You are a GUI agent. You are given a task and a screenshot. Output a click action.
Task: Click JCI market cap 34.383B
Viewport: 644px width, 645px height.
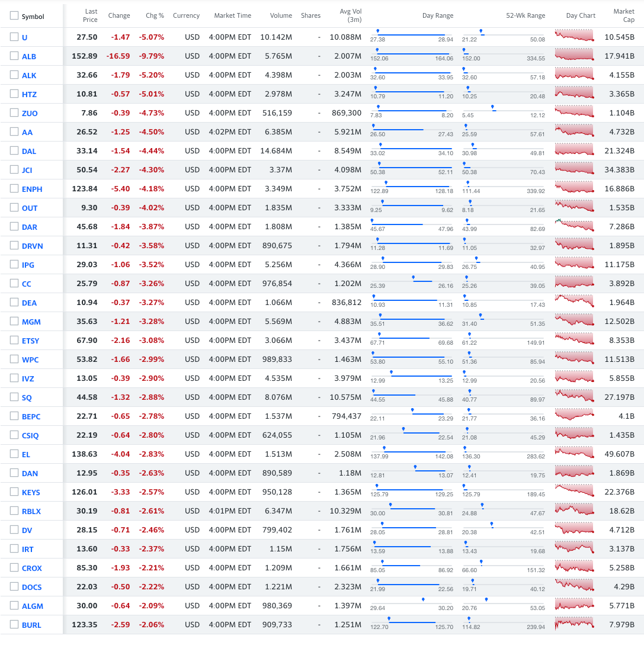tap(619, 170)
